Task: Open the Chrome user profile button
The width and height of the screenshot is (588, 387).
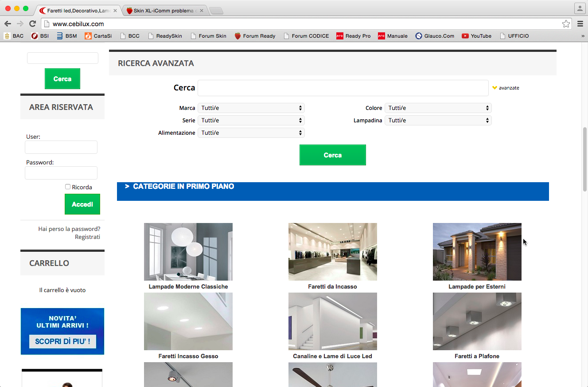Action: (x=580, y=8)
